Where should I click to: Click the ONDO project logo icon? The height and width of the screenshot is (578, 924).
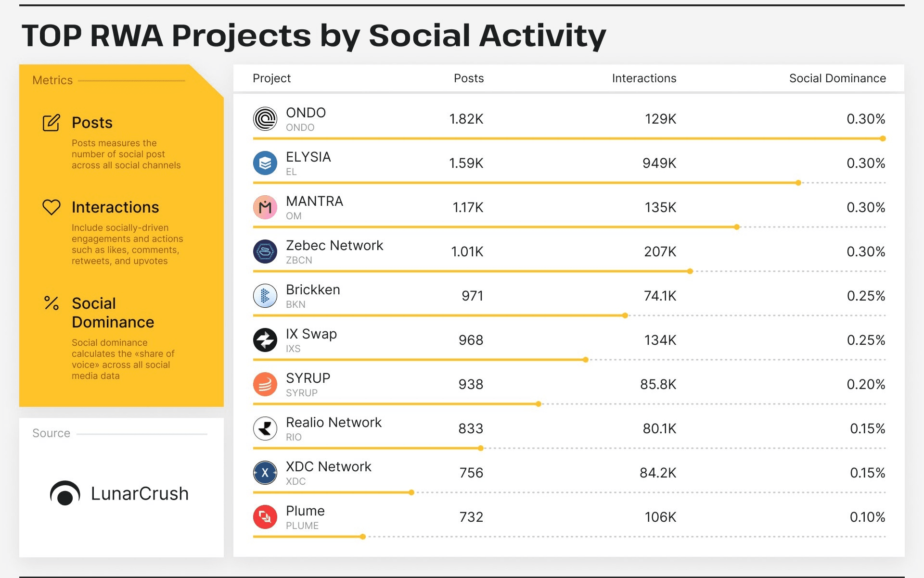coord(265,119)
